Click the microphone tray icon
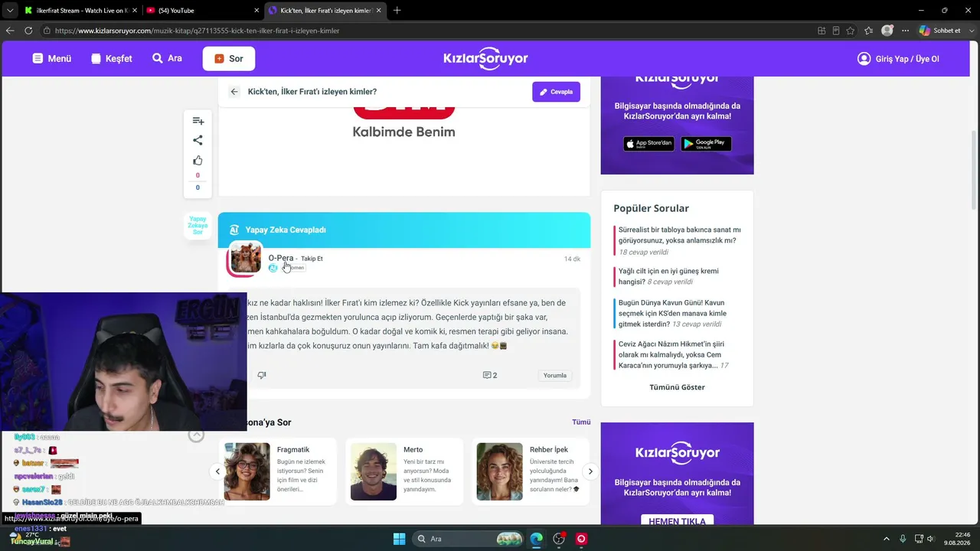Screen dimensions: 980x551 [903, 539]
